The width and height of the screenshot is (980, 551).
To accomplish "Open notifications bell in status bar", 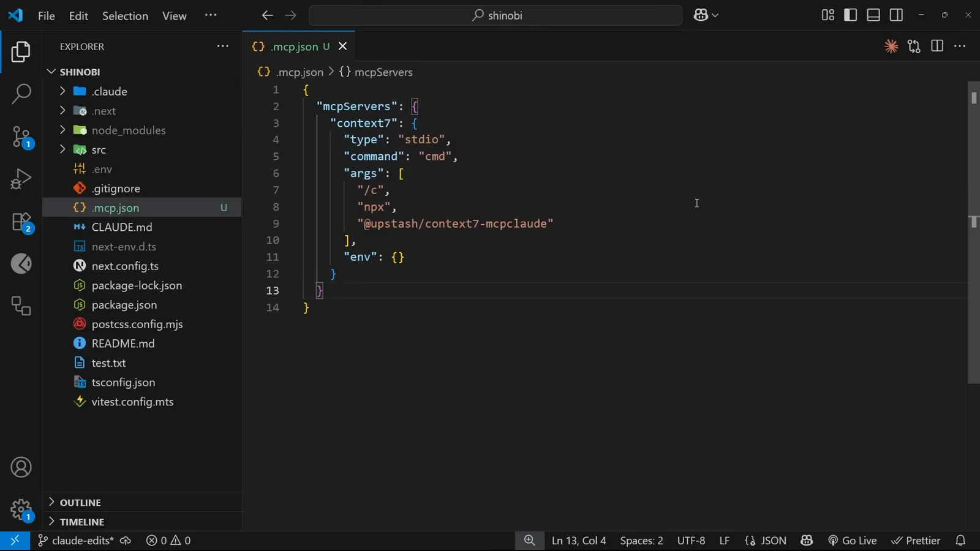I will click(x=960, y=541).
